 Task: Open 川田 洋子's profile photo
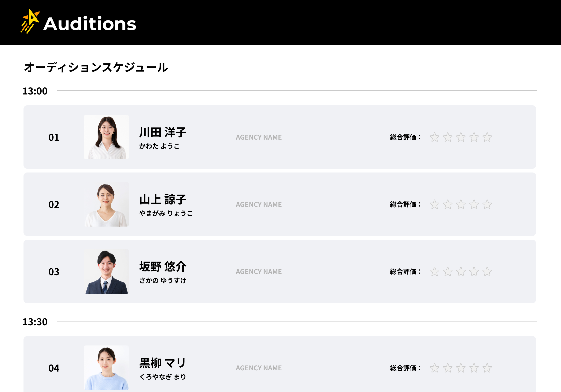pos(106,137)
